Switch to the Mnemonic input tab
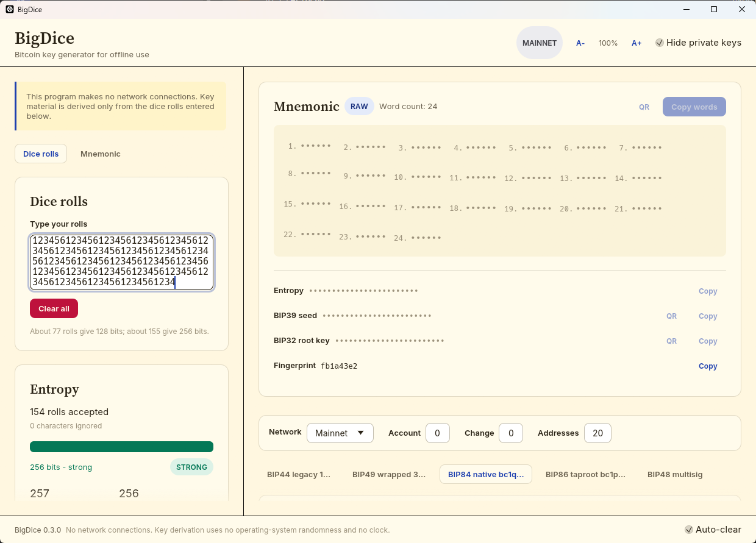Viewport: 756px width, 543px height. [x=101, y=154]
